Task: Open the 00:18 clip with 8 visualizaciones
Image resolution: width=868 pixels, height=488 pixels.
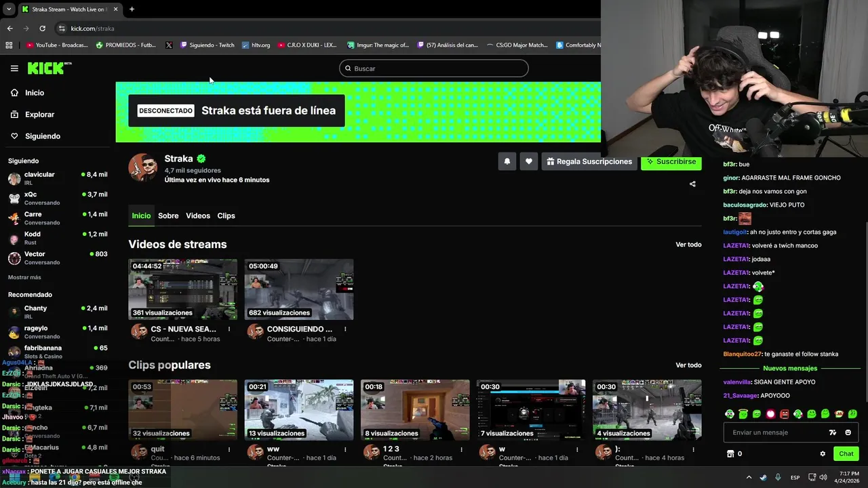Action: point(415,410)
